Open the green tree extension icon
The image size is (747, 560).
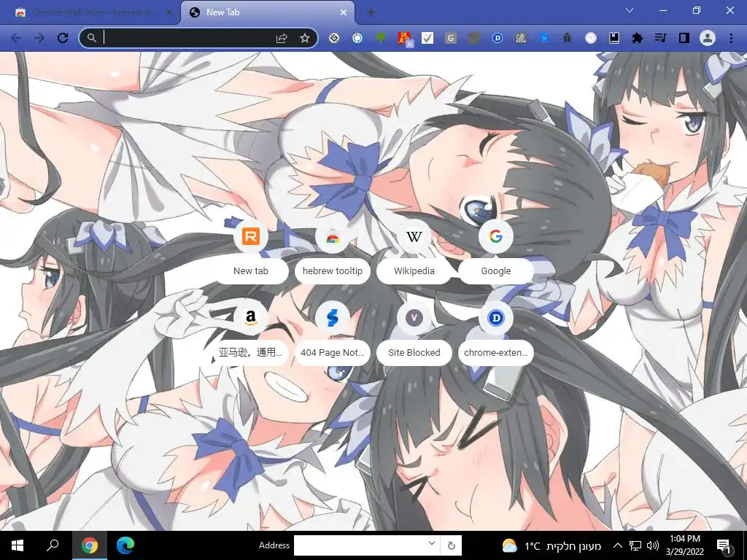381,38
